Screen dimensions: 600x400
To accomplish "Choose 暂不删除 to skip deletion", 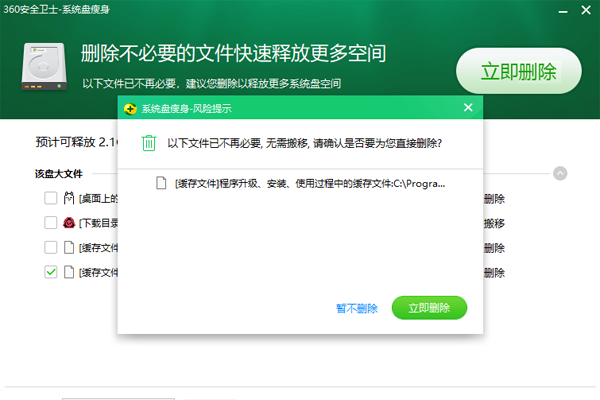I will (357, 308).
